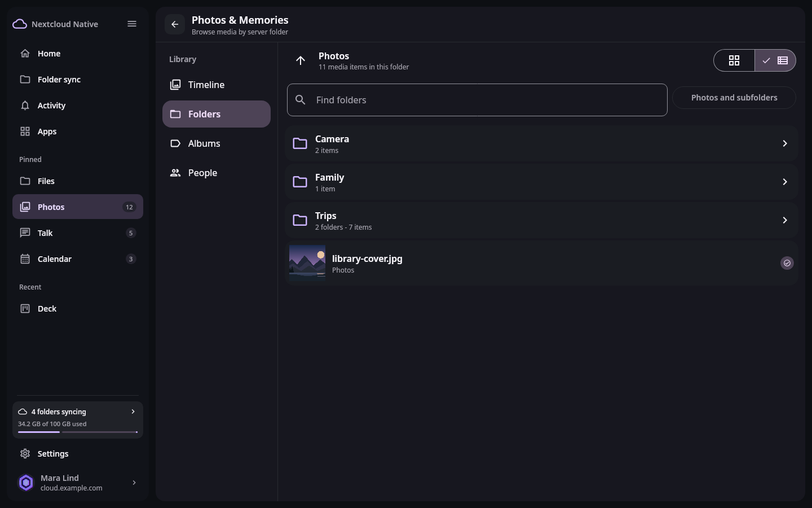
Task: Navigate up one folder with up arrow
Action: tap(301, 60)
